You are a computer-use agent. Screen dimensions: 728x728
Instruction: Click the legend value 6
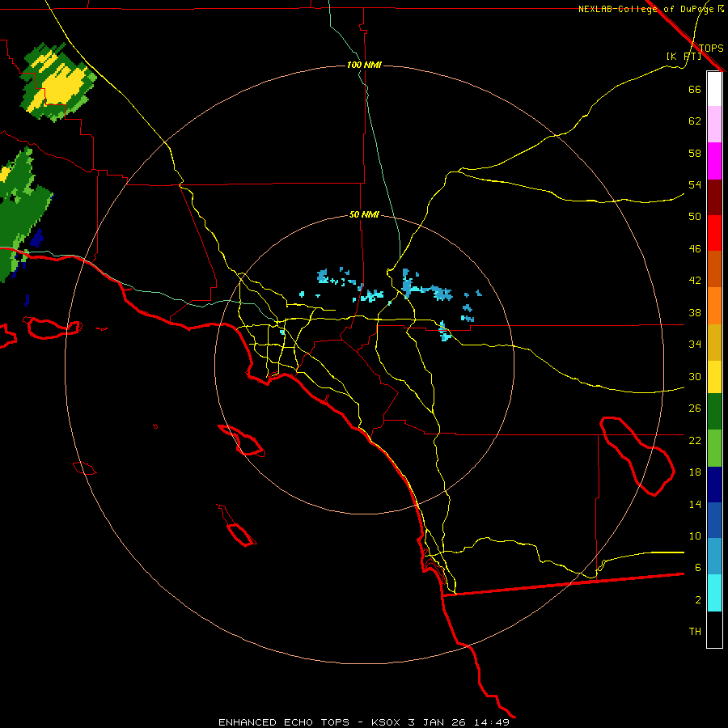point(697,567)
